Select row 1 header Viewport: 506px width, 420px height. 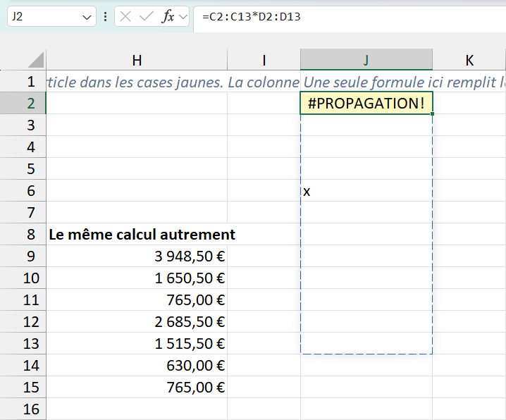pyautogui.click(x=23, y=81)
